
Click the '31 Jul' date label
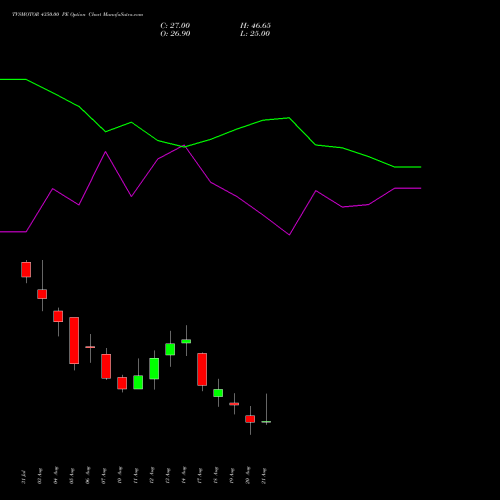click(x=24, y=477)
